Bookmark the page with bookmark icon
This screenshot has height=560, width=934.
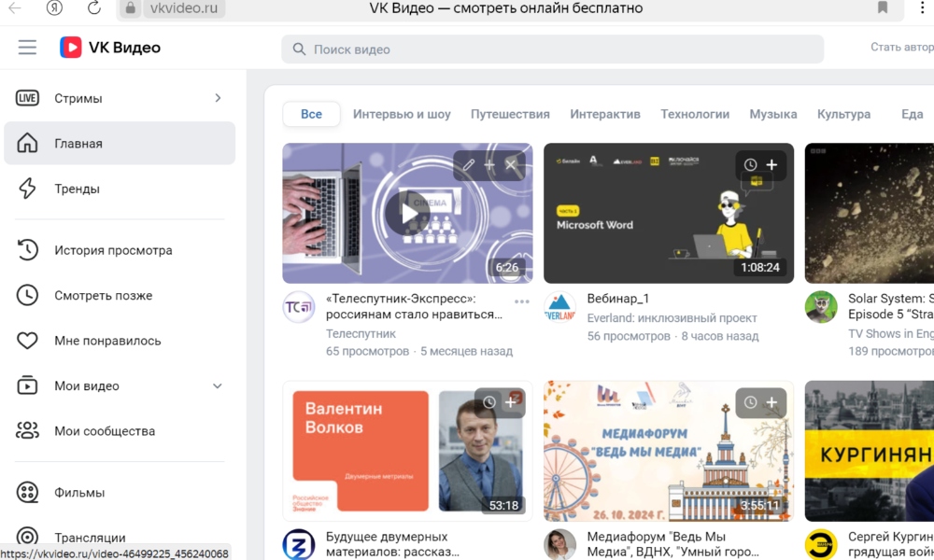pyautogui.click(x=883, y=7)
